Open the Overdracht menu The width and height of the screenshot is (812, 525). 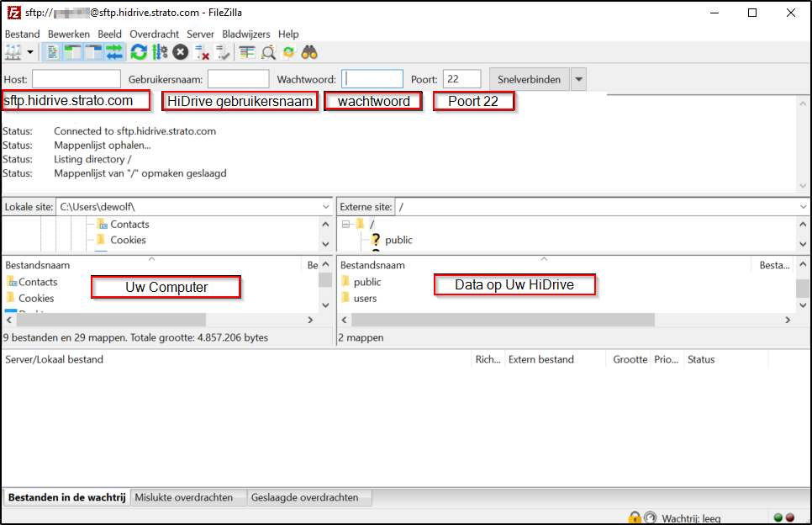[155, 34]
